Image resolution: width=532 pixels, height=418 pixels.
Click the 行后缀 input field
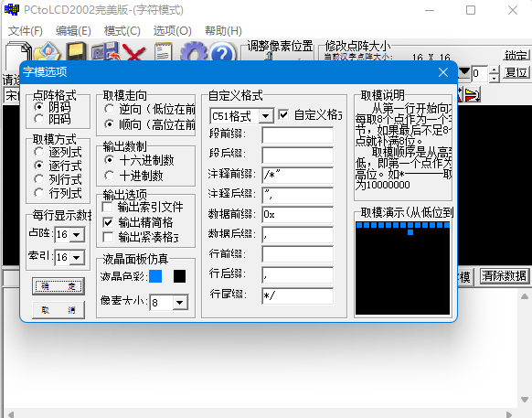(x=298, y=275)
